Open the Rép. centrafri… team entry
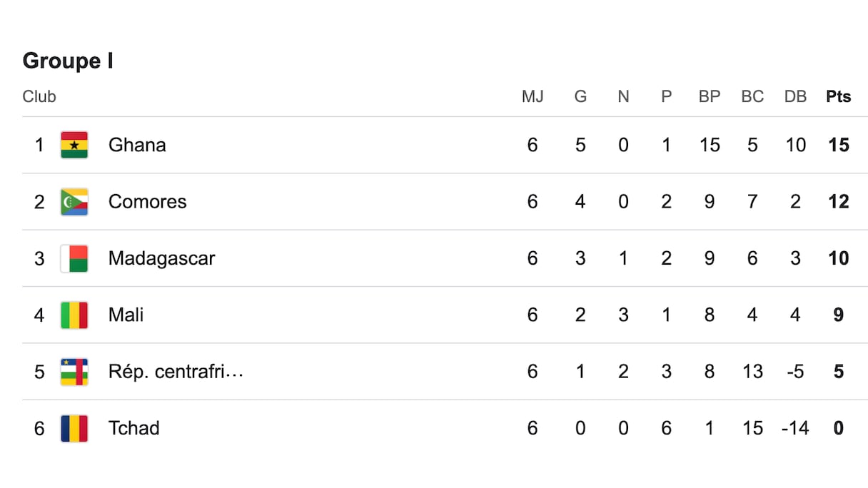Viewport: 868px width, 488px height. pos(176,372)
